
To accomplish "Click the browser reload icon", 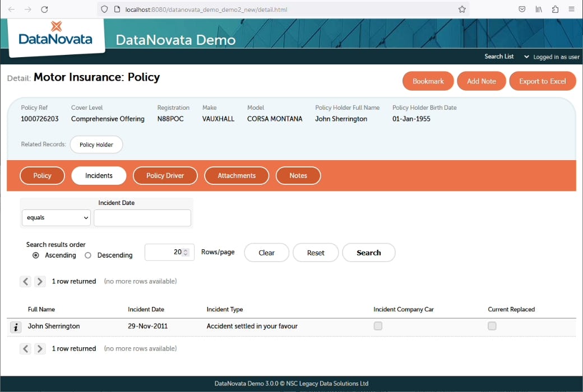I will [x=44, y=9].
